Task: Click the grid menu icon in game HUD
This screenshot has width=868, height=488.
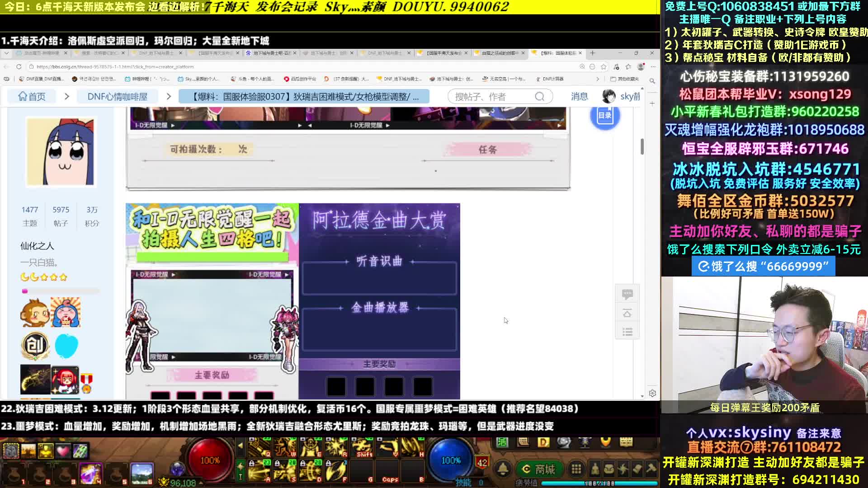Action: (x=576, y=469)
